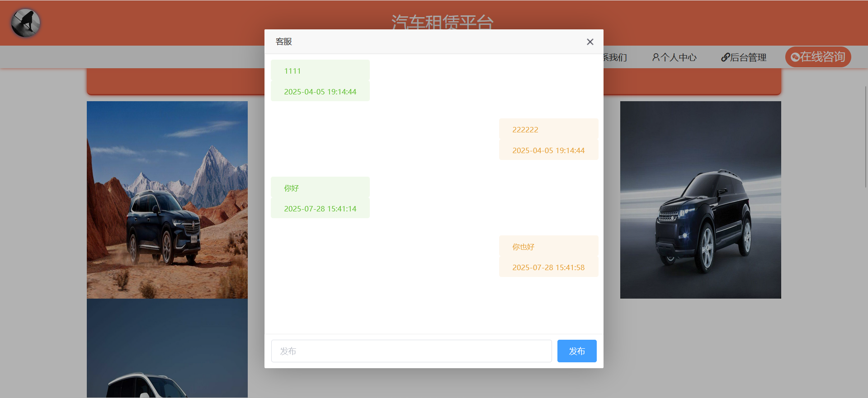The image size is (868, 398).
Task: Click the round avatar logo in header
Action: [26, 23]
